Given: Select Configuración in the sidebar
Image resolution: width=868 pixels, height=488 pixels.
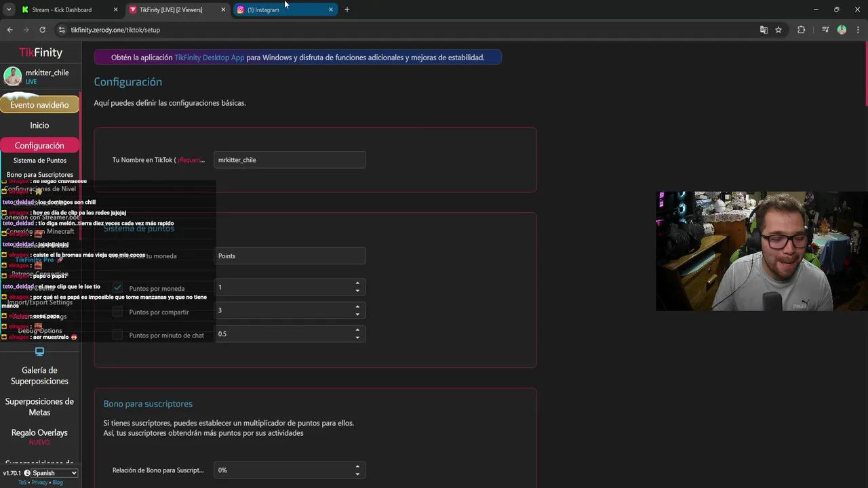Looking at the screenshot, I should coord(39,146).
